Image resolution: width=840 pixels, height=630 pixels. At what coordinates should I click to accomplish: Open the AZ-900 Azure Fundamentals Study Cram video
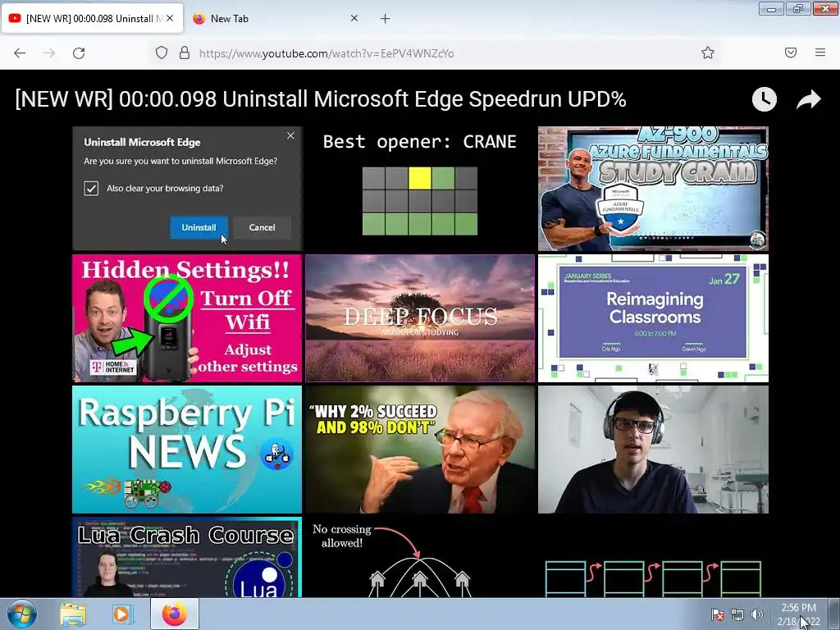653,189
